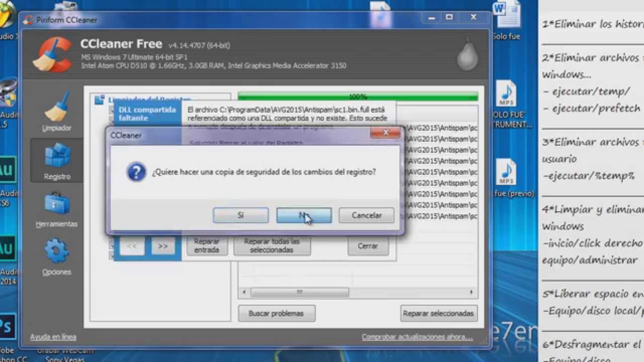This screenshot has width=644, height=362.
Task: Click the left arrow of results scrollbar
Action: click(x=245, y=292)
